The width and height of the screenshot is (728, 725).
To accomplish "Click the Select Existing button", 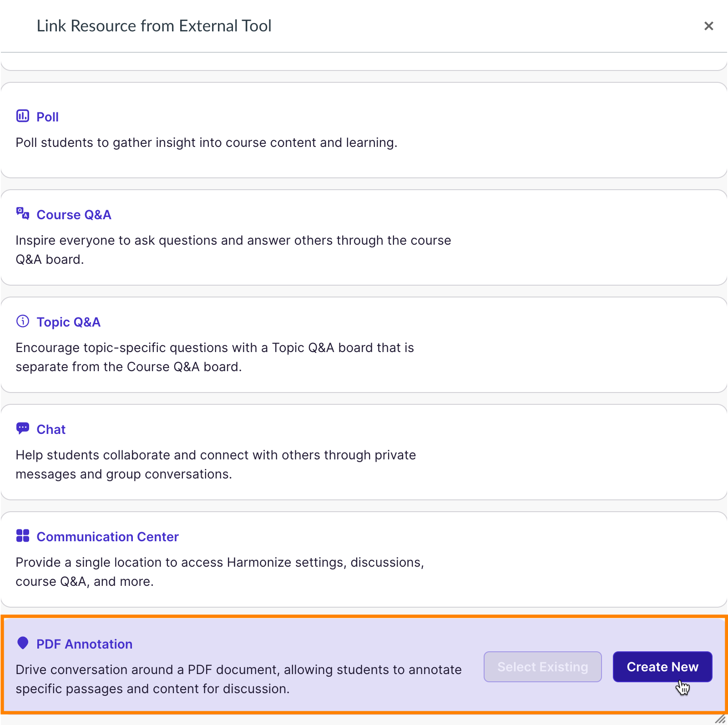I will [542, 667].
